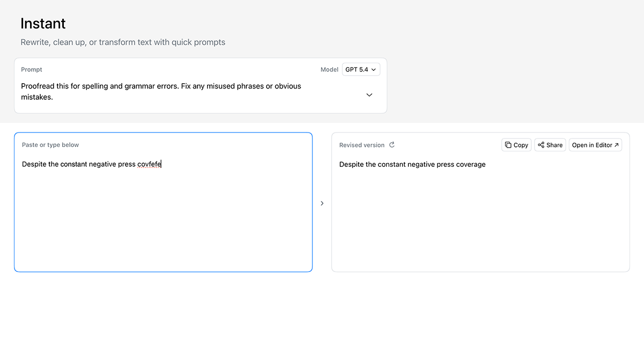Expand the prompt with the chevron arrow
The height and width of the screenshot is (338, 644).
(x=369, y=95)
